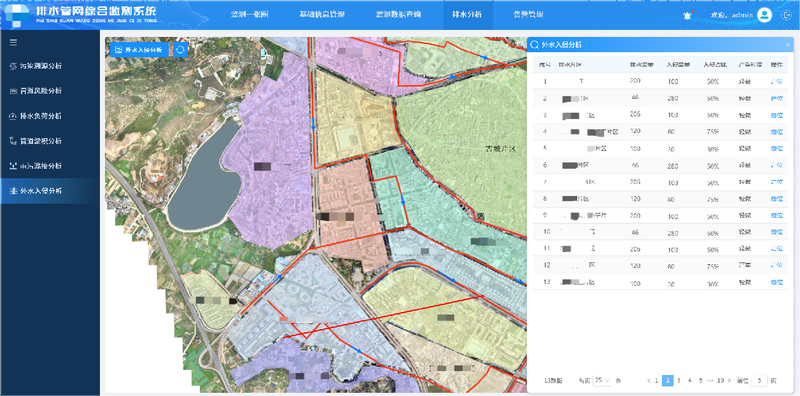Click the 污染溯源分析 sidebar icon
This screenshot has width=800, height=396.
click(x=13, y=66)
